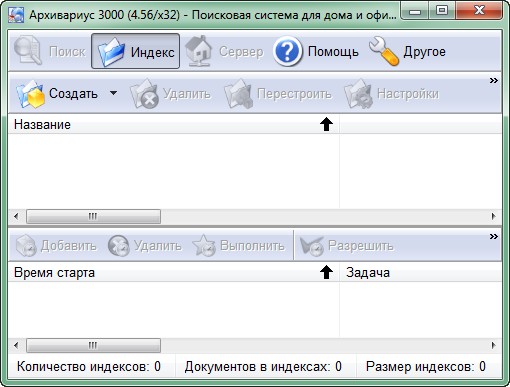Screen dimensions: 510x387
Task: Click the Поиск tab label
Action: click(x=67, y=52)
